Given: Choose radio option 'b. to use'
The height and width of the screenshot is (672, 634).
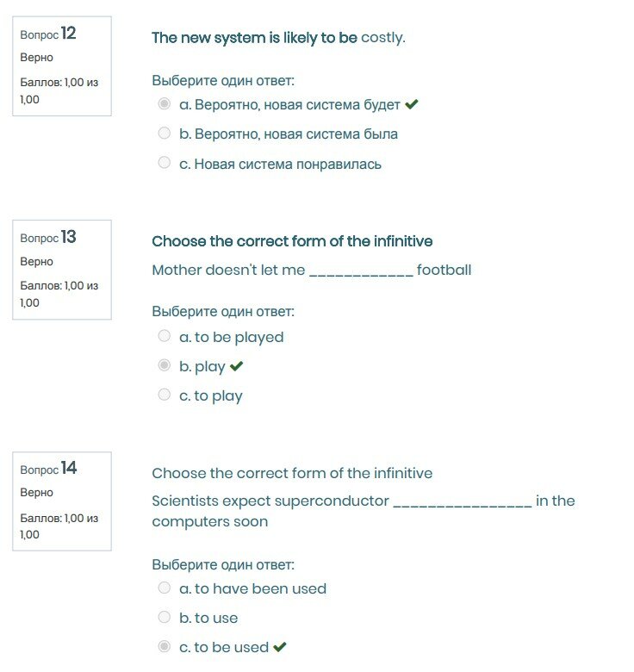Looking at the screenshot, I should (165, 617).
